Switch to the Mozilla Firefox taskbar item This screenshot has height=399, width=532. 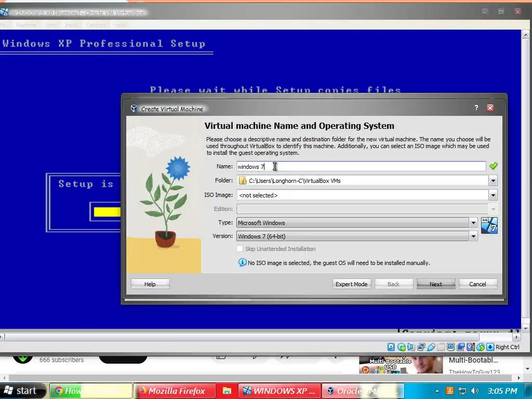[x=175, y=391]
